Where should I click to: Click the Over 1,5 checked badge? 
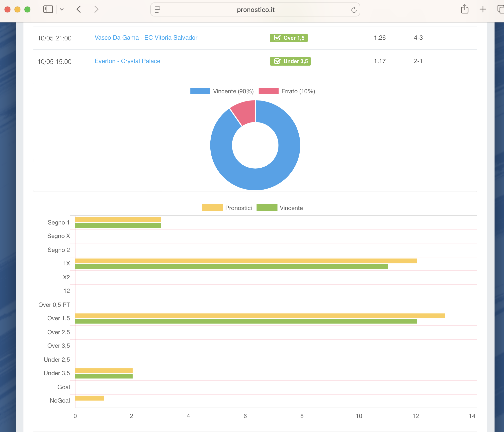(x=288, y=38)
